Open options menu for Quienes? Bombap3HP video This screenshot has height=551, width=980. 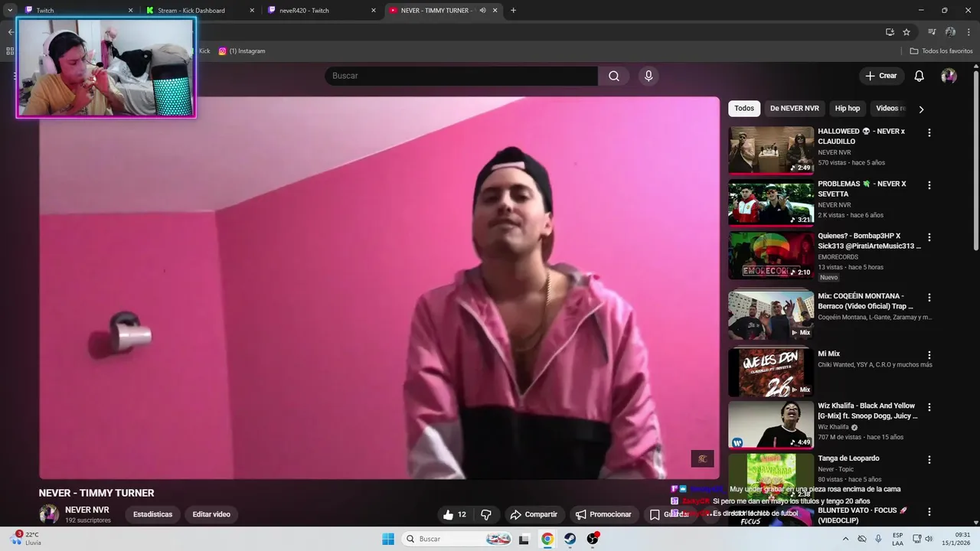(929, 237)
